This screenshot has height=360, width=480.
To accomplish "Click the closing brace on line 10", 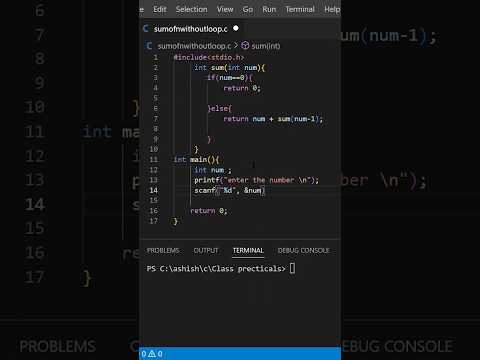I will (196, 149).
